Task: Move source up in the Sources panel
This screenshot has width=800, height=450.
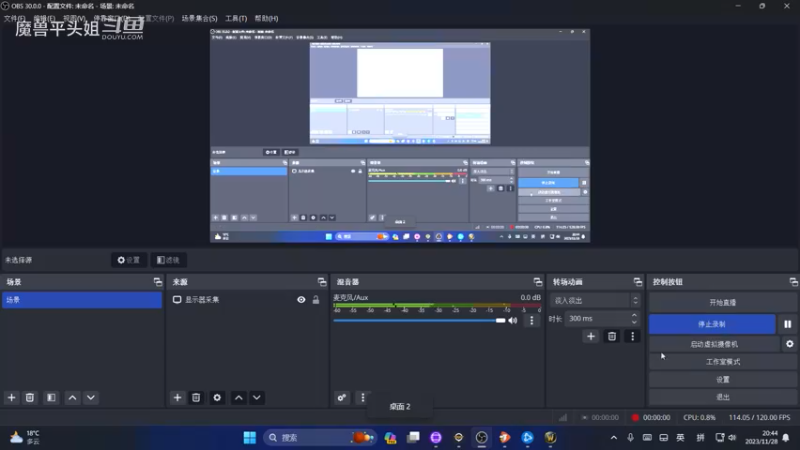Action: click(238, 397)
